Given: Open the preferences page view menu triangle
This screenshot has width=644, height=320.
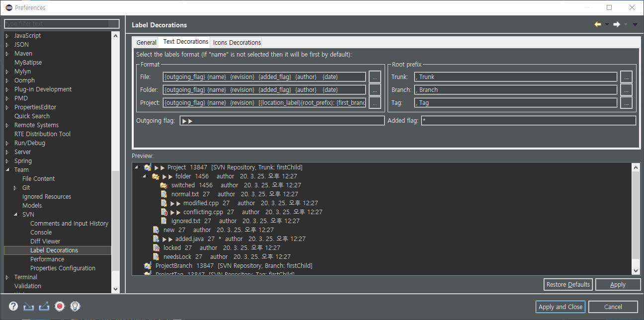Looking at the screenshot, I should [635, 25].
